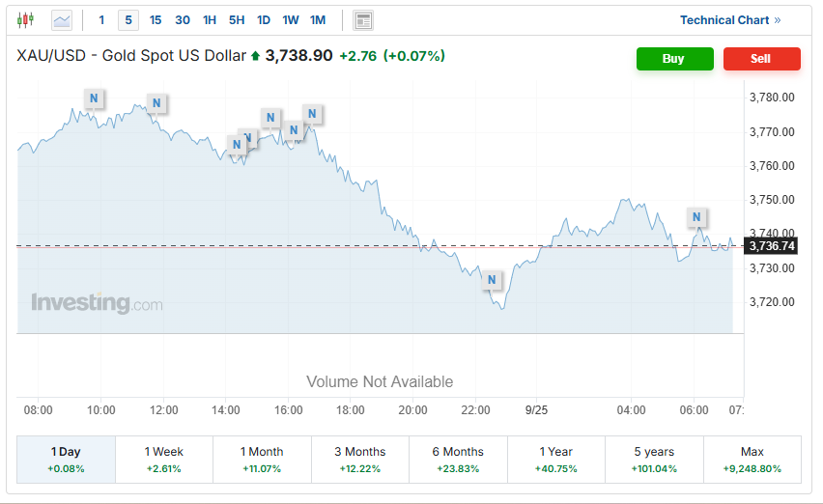Choose the 1H chart interval
The height and width of the screenshot is (504, 823).
pyautogui.click(x=210, y=19)
